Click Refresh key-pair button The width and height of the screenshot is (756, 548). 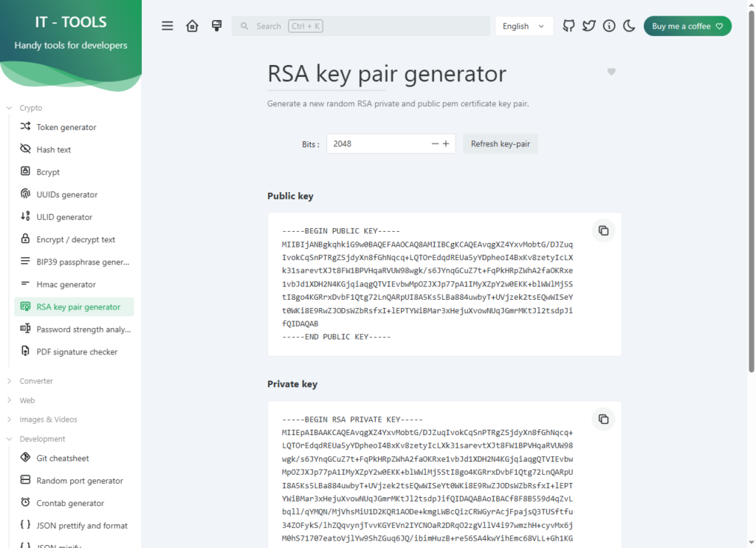tap(501, 144)
